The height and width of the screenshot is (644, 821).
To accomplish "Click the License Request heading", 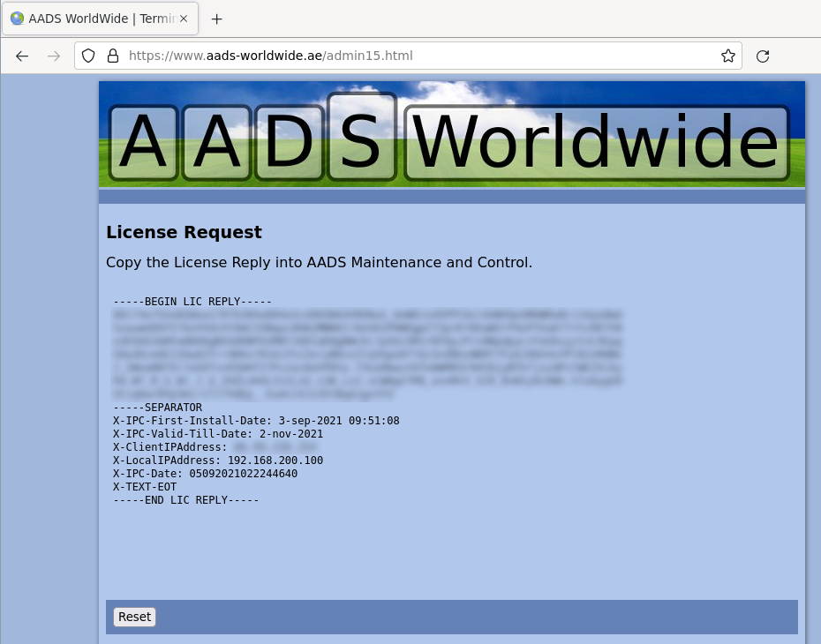I will (184, 233).
